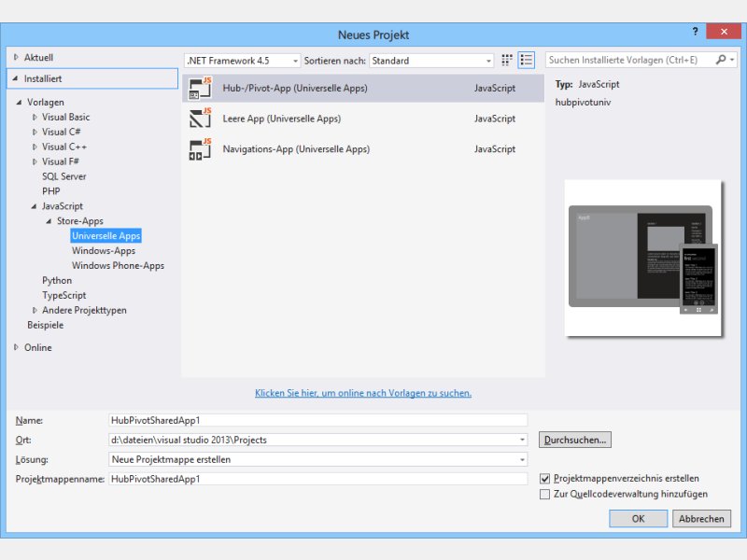Open the Ort path dropdown
747x560 pixels.
(522, 440)
